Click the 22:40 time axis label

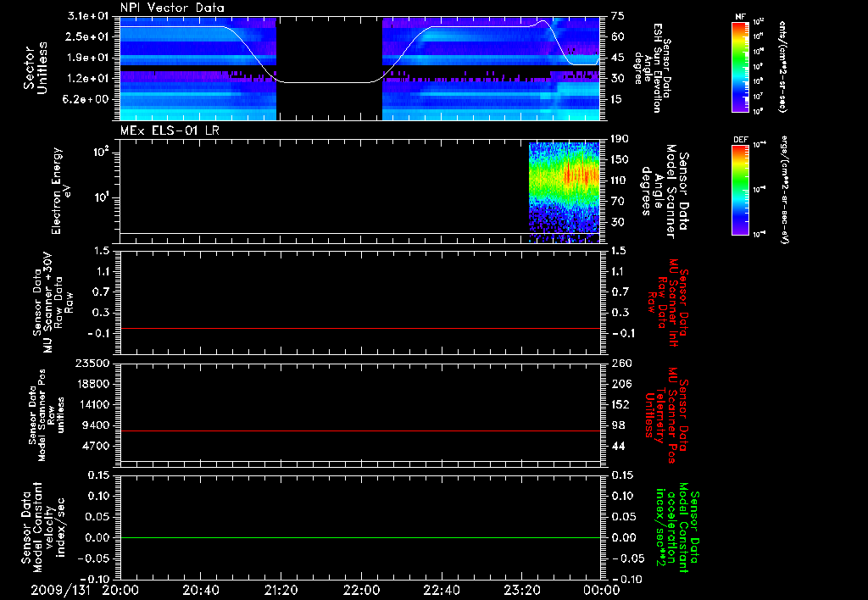[x=442, y=591]
